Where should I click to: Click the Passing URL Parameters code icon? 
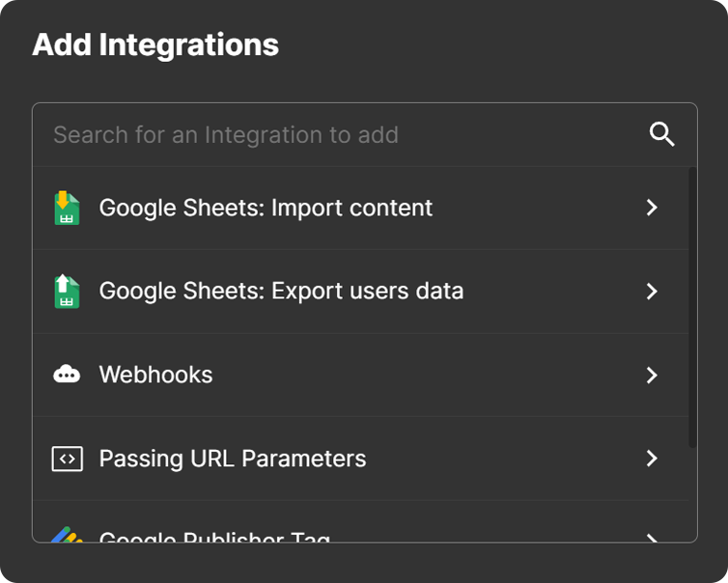(68, 458)
